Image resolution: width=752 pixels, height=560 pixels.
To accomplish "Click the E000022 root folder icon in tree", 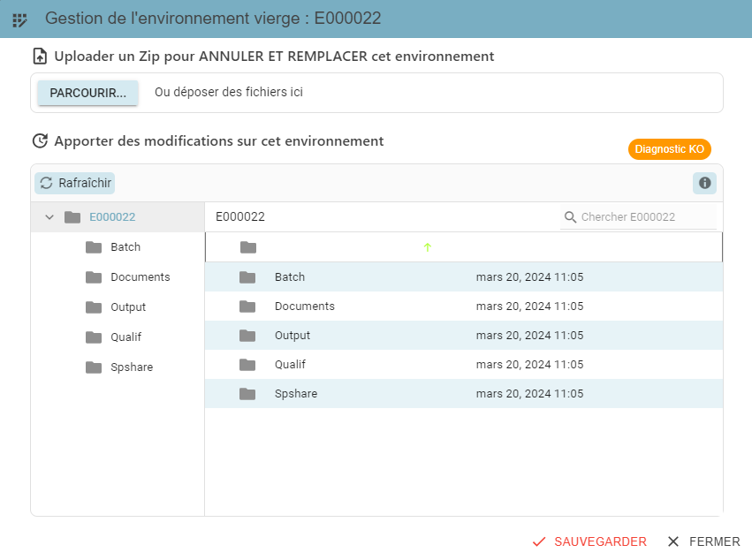I will click(x=72, y=217).
